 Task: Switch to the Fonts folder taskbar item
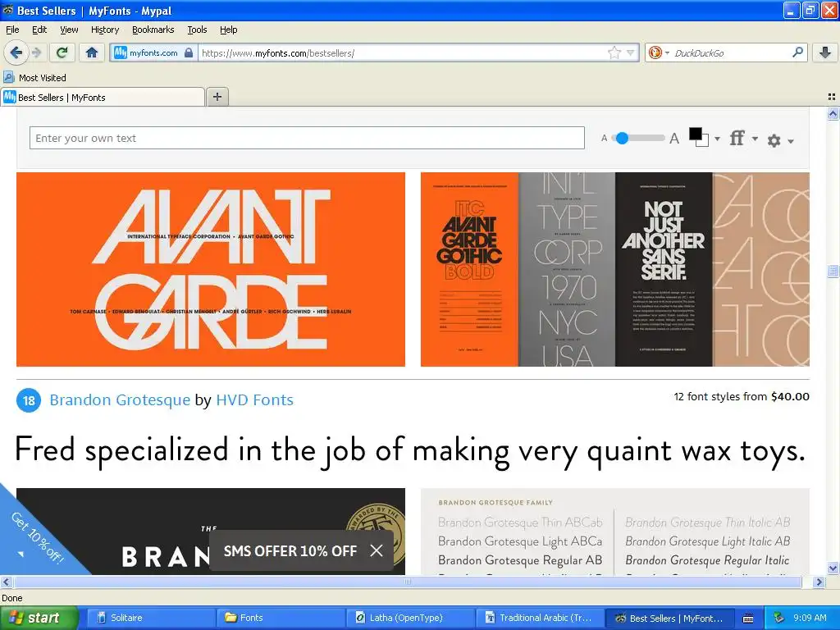click(x=280, y=618)
